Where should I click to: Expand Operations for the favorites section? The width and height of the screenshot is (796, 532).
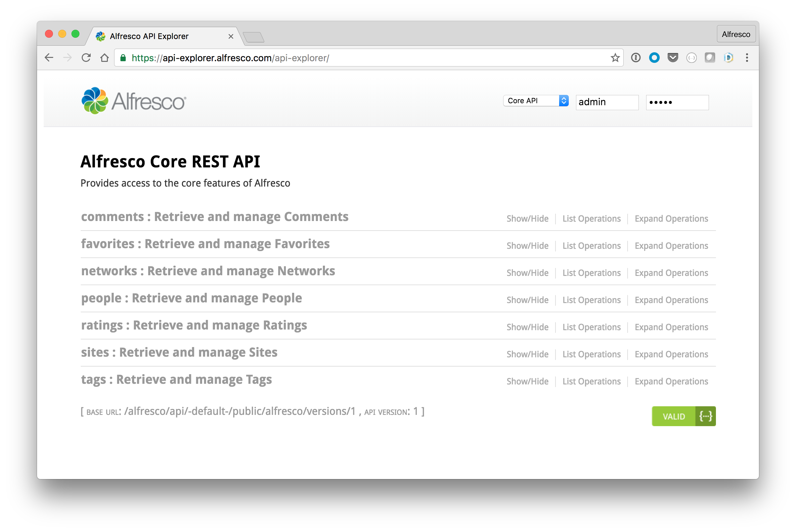pyautogui.click(x=671, y=246)
